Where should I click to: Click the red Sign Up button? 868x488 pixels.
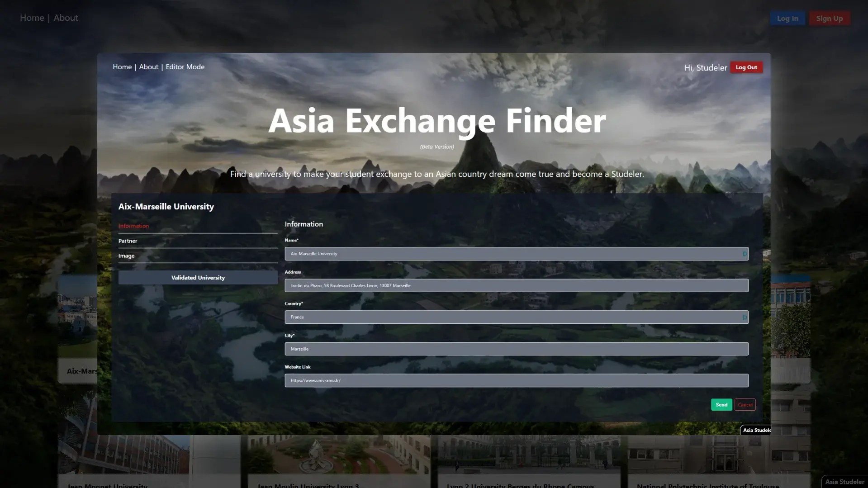click(829, 19)
